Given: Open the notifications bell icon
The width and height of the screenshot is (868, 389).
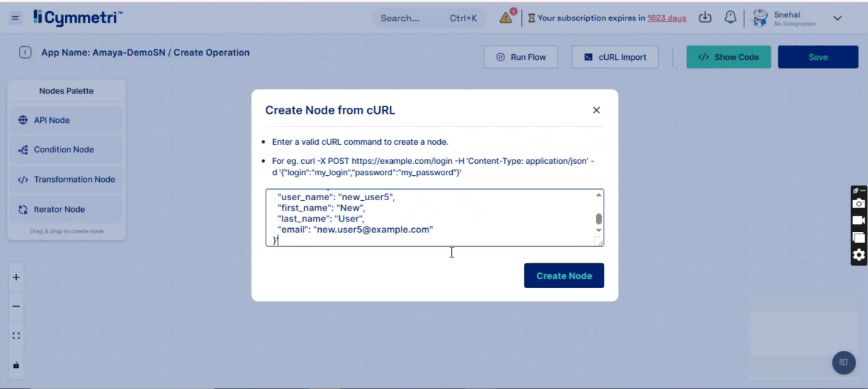Looking at the screenshot, I should (730, 18).
